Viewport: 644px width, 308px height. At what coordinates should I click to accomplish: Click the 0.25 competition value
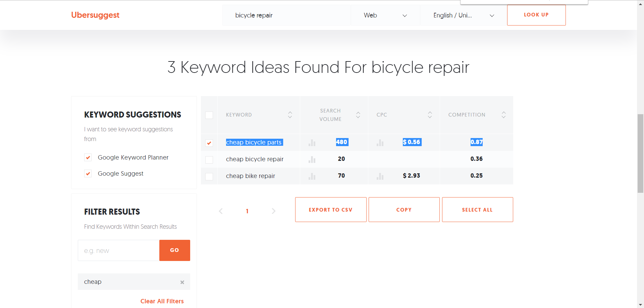pos(476,176)
